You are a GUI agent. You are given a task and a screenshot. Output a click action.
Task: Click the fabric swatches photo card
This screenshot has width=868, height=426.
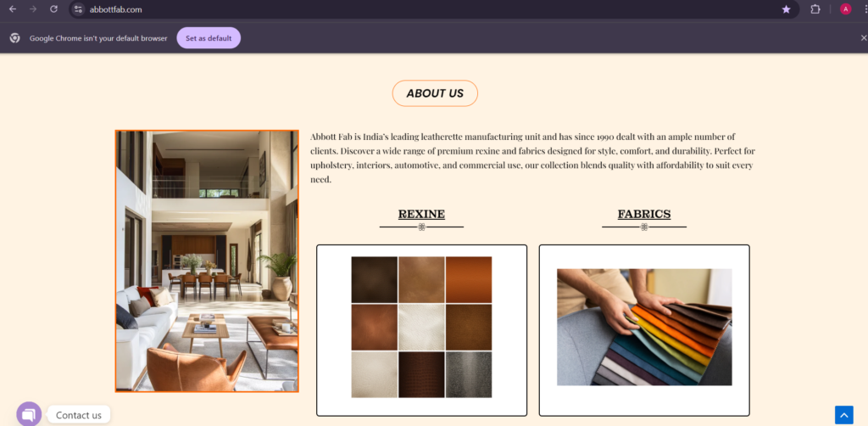644,330
